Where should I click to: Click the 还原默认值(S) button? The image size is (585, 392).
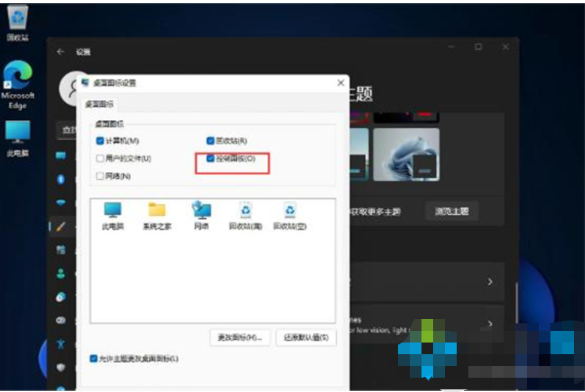(306, 337)
